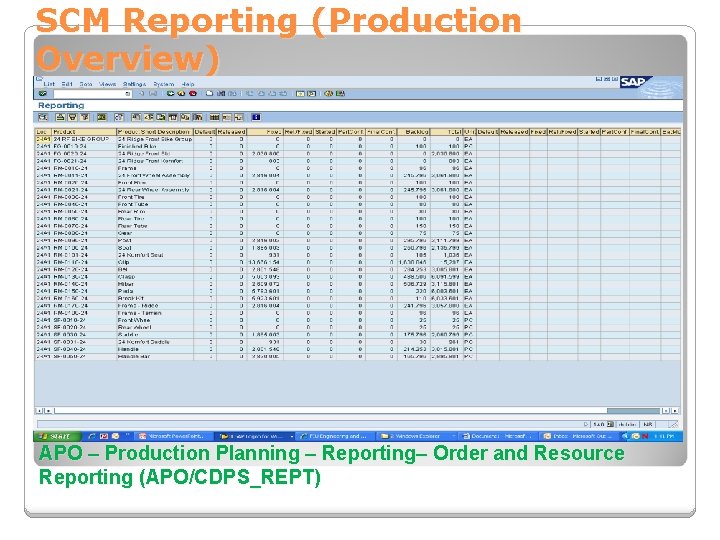
Task: Open the Settings menu
Action: click(135, 84)
